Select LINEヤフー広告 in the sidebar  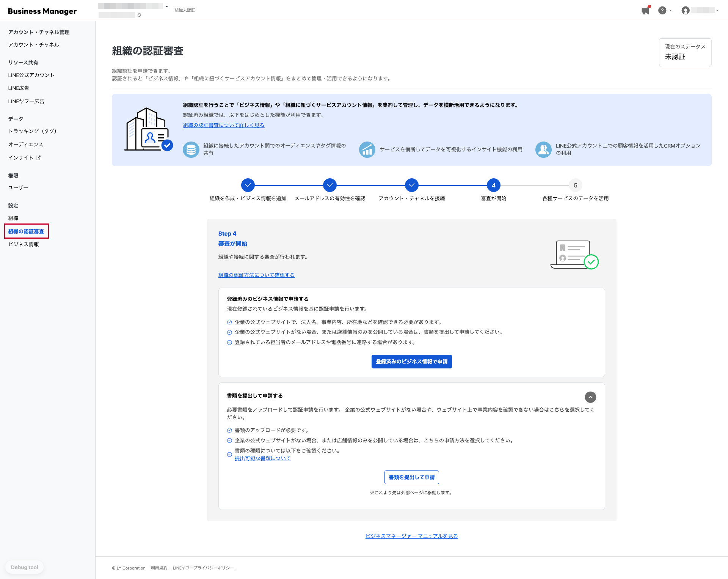coord(26,101)
